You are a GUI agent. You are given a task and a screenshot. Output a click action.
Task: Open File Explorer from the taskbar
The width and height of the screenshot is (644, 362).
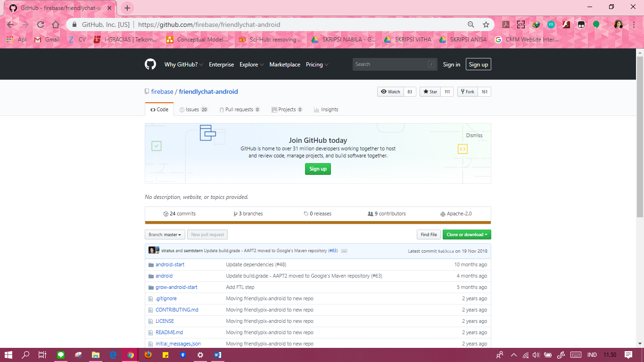[x=96, y=355]
